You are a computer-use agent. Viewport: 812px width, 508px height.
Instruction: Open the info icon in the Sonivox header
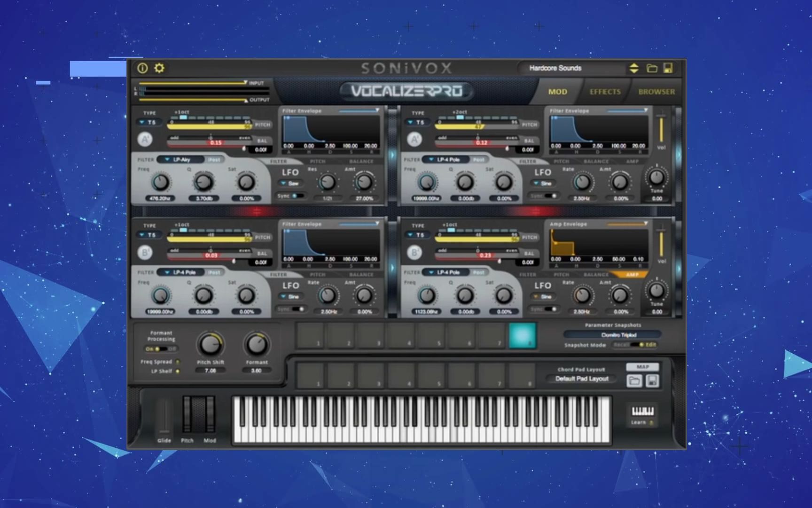coord(142,68)
